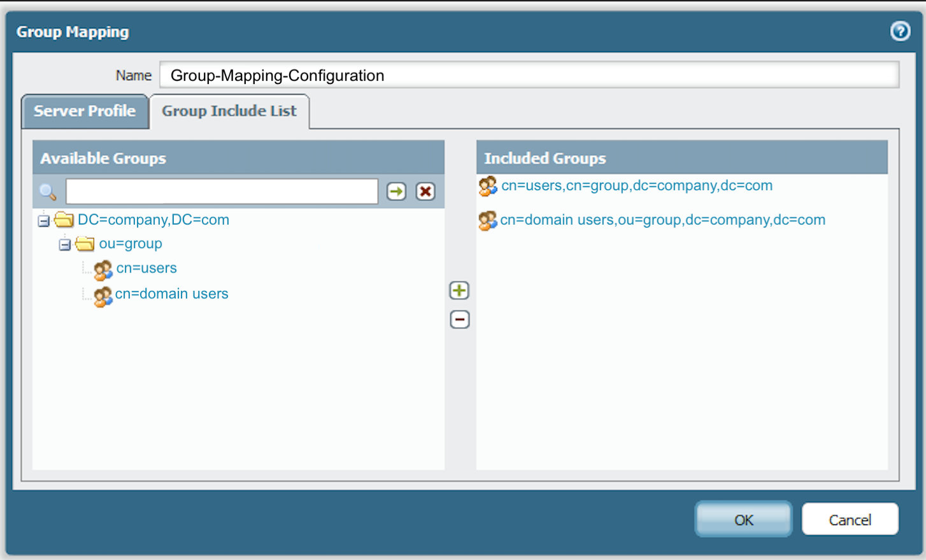This screenshot has width=926, height=560.
Task: Switch to the Server Profile tab
Action: coord(85,111)
